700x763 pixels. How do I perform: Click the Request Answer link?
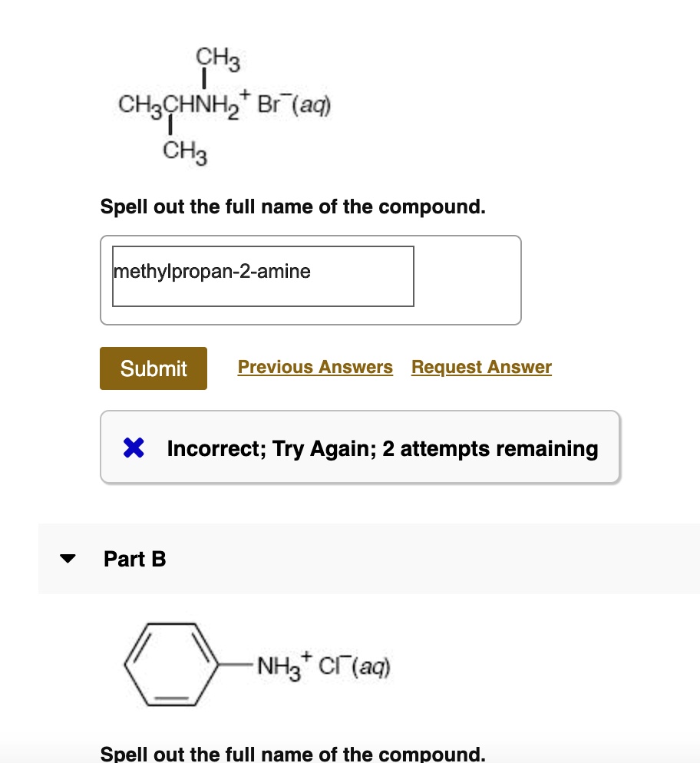[x=481, y=367]
